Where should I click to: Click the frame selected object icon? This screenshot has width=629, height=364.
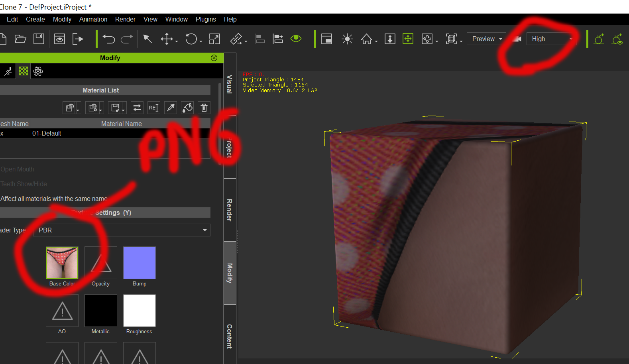452,39
